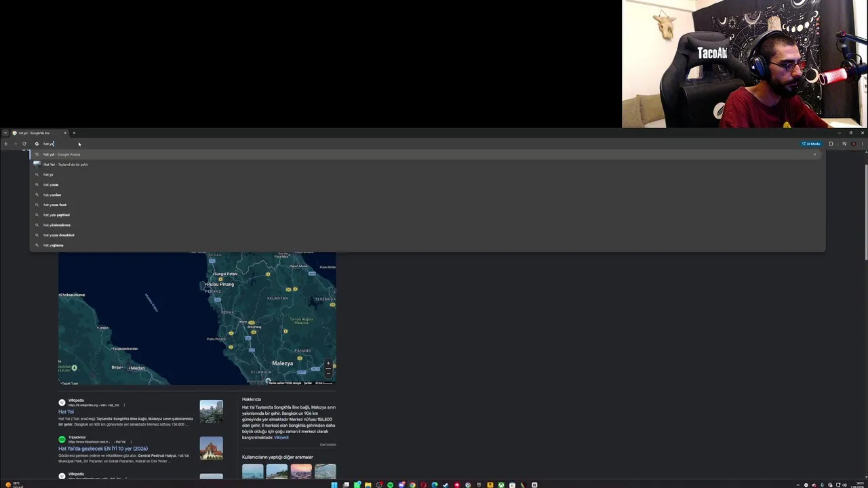The image size is (868, 488).
Task: Select the 'hat yai - Google'da Ara' tab
Action: (x=39, y=133)
